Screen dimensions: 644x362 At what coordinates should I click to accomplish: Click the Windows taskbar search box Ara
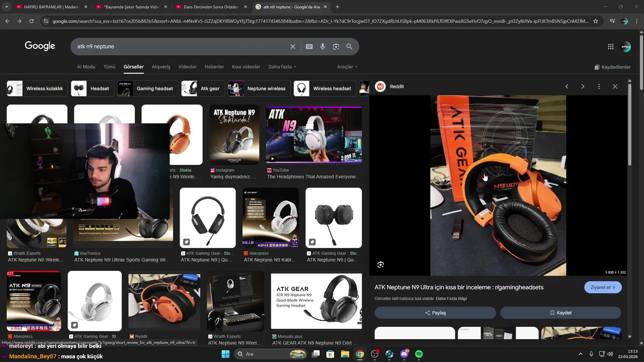point(271,354)
